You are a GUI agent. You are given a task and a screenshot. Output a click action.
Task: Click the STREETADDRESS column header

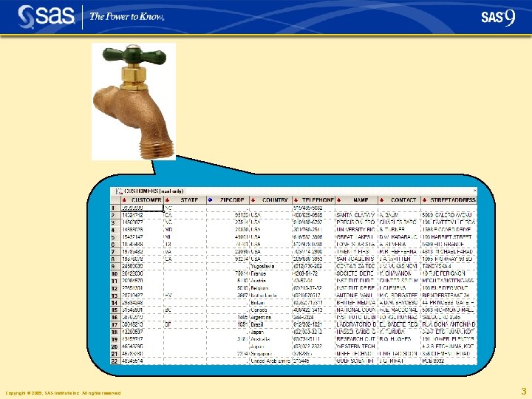click(449, 199)
